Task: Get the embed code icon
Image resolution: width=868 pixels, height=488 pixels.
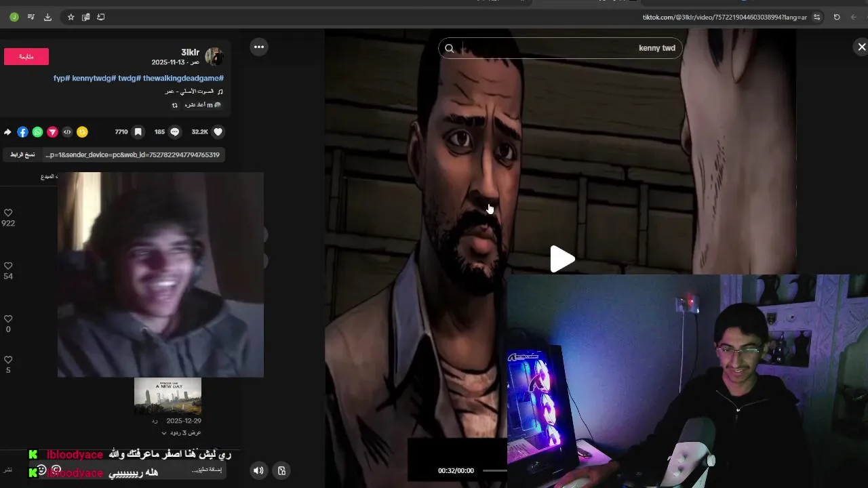Action: [x=67, y=132]
